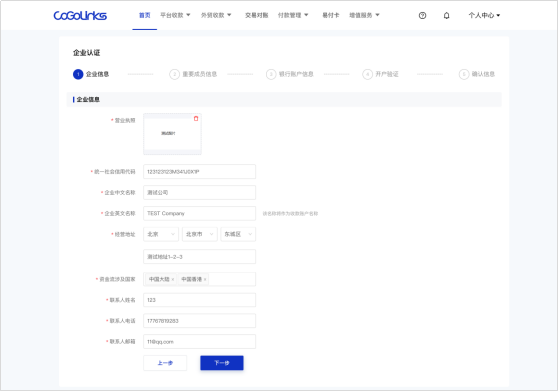Open the 资金流涉及国家 multi-select field
The image size is (559, 392).
199,279
